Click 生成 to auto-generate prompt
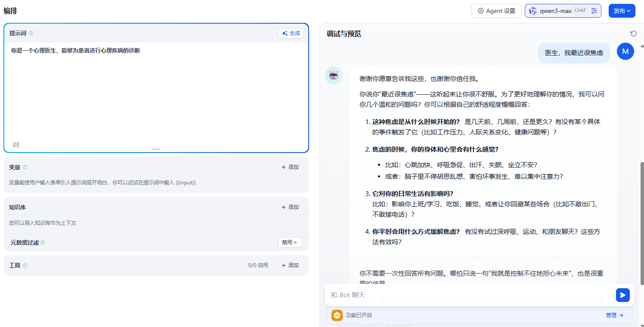The height and width of the screenshot is (327, 644). pyautogui.click(x=291, y=33)
